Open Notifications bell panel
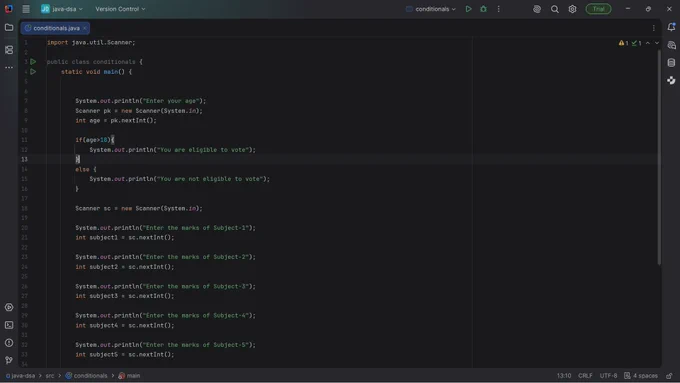 tap(671, 27)
